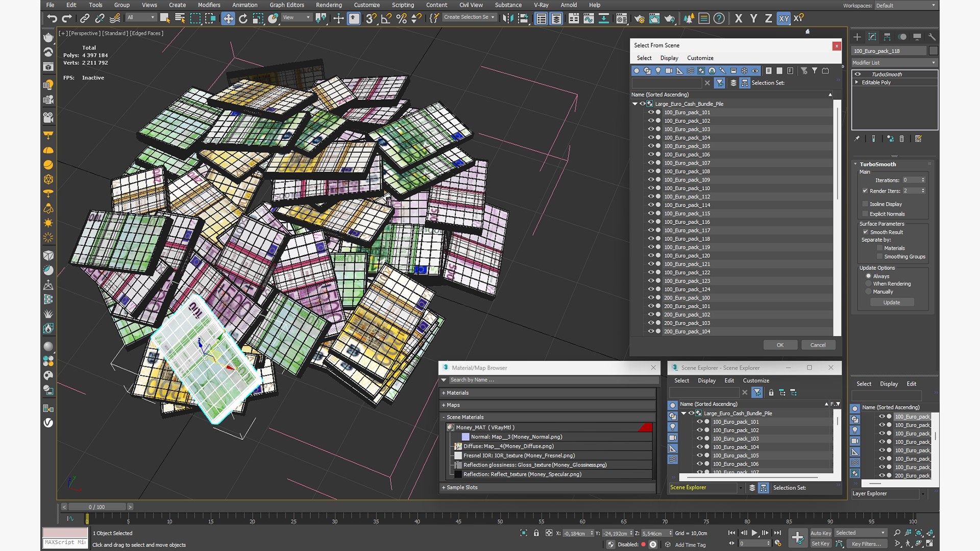This screenshot has width=980, height=551.
Task: Open the Create tab plus icon in command panel
Action: 857,37
